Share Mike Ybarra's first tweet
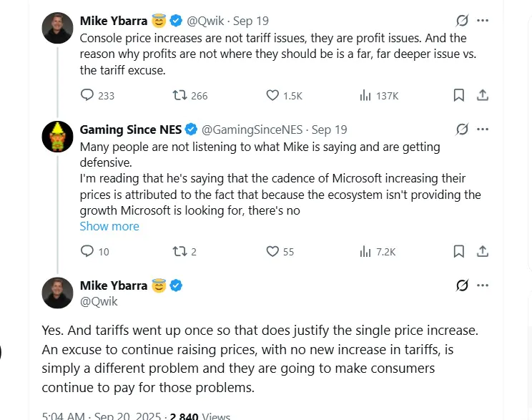532x420 pixels. 482,95
